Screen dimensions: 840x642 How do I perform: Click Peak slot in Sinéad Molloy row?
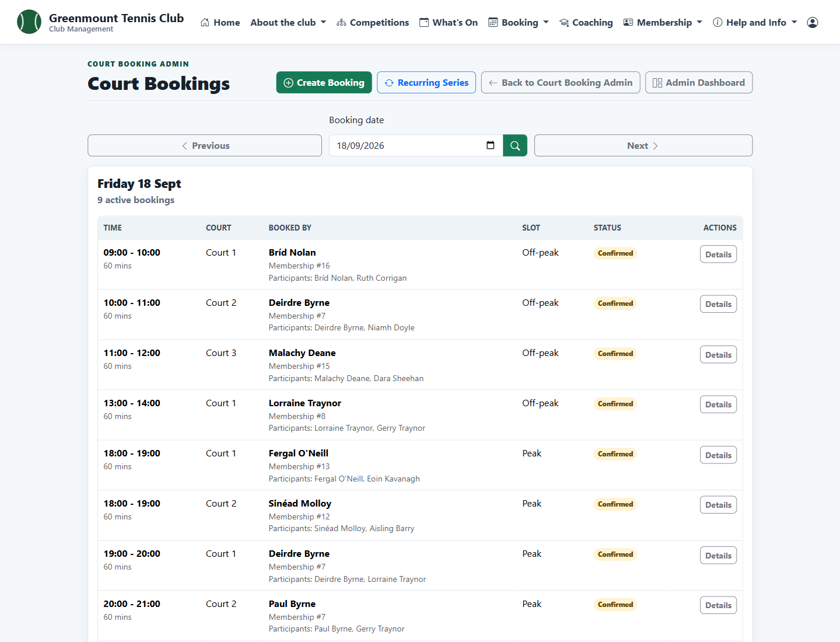pos(531,504)
